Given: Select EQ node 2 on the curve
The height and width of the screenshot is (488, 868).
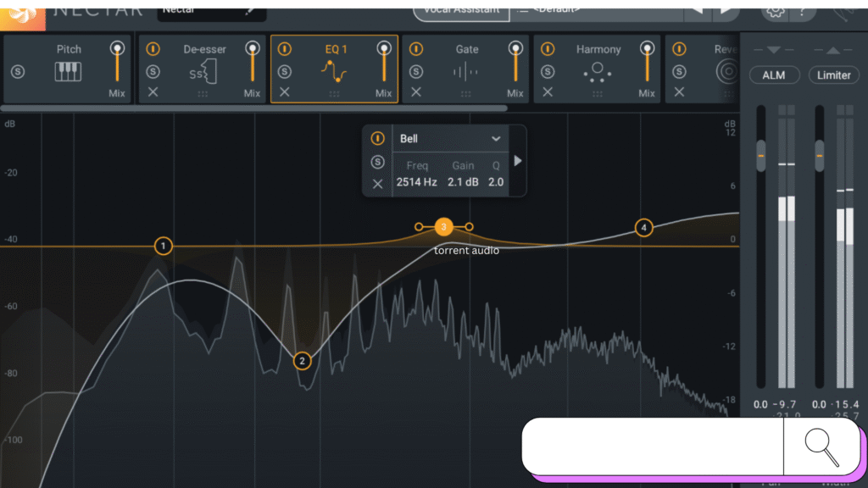Looking at the screenshot, I should [302, 361].
